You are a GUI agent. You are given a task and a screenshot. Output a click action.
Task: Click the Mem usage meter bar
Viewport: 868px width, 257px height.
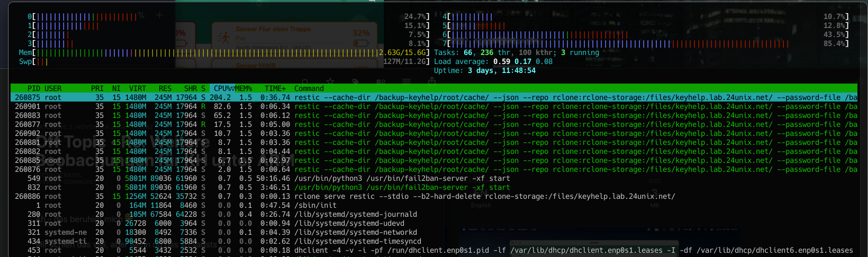(206, 53)
